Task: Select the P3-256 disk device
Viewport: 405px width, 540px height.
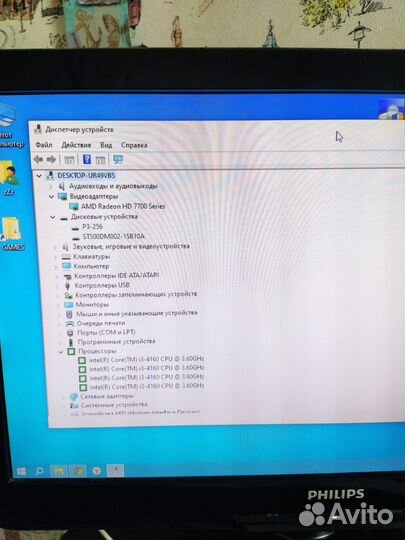Action: (x=92, y=227)
